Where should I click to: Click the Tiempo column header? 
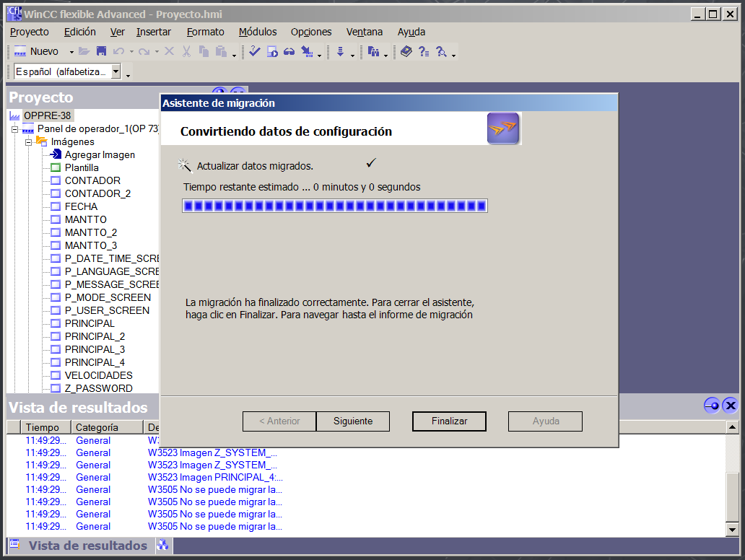coord(46,427)
